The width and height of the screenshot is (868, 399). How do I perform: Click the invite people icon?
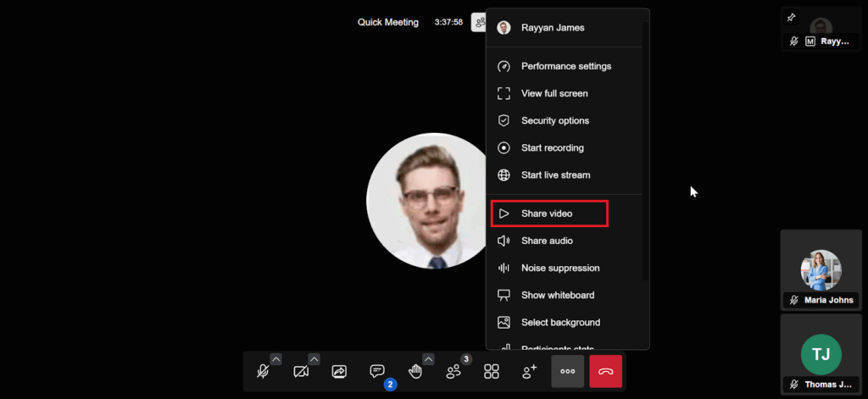pos(530,372)
